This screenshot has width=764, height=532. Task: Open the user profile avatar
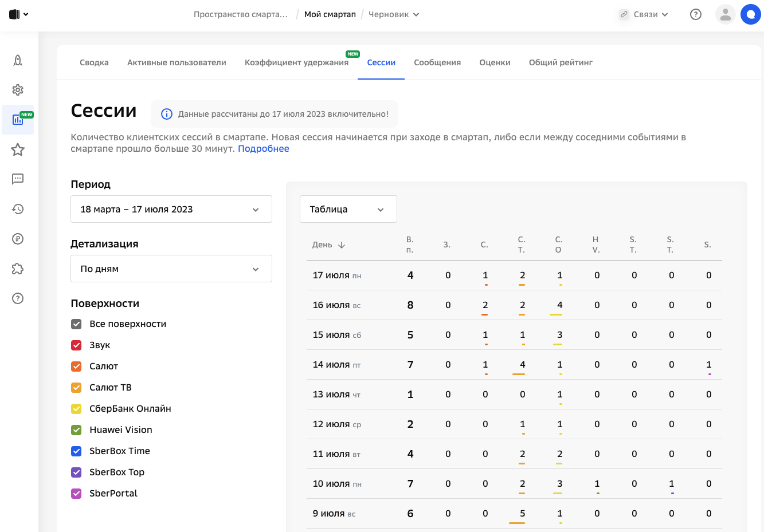coord(726,14)
